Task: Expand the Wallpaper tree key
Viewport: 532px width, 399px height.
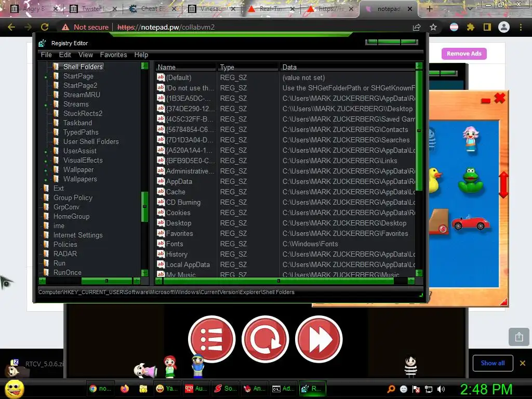Action: point(46,170)
